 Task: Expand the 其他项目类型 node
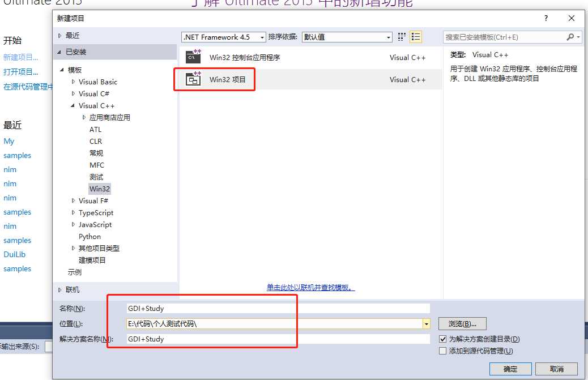pos(73,248)
